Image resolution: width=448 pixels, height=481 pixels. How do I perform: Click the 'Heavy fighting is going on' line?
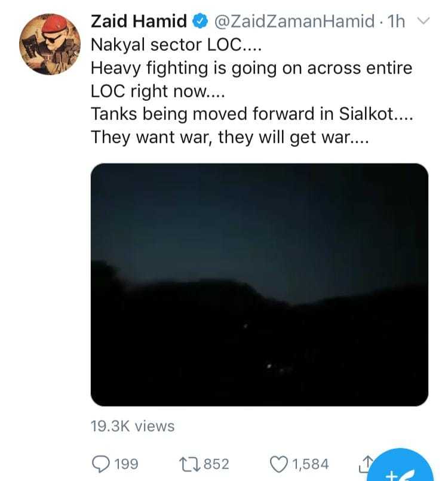click(251, 67)
